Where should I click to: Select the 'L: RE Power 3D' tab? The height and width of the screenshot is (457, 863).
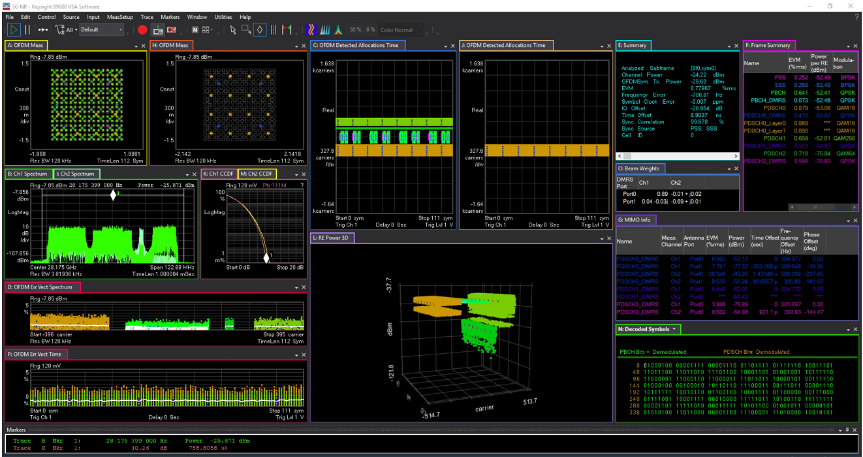point(332,238)
